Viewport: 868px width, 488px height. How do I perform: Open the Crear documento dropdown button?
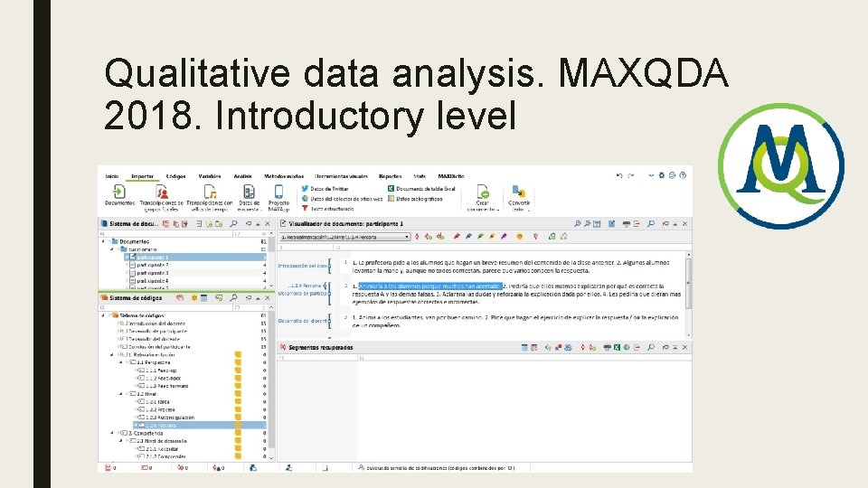[483, 198]
